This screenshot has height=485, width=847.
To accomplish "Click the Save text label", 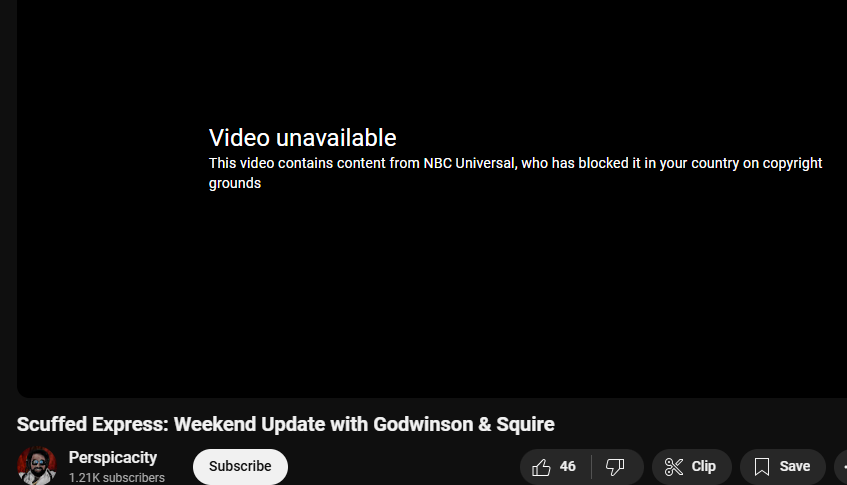I will tap(795, 467).
